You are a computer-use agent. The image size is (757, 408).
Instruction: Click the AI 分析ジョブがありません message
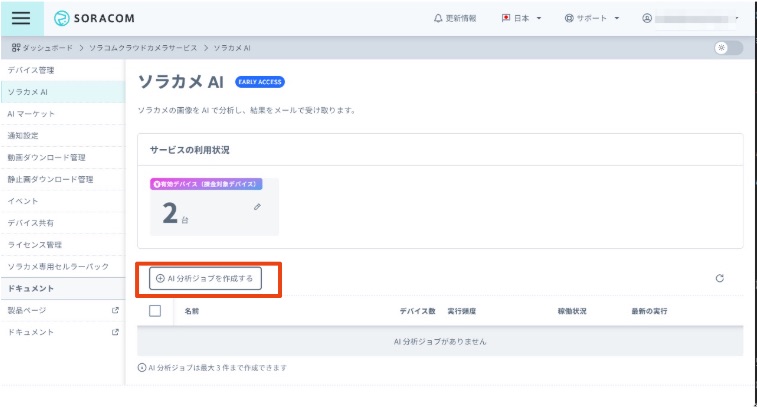point(440,342)
